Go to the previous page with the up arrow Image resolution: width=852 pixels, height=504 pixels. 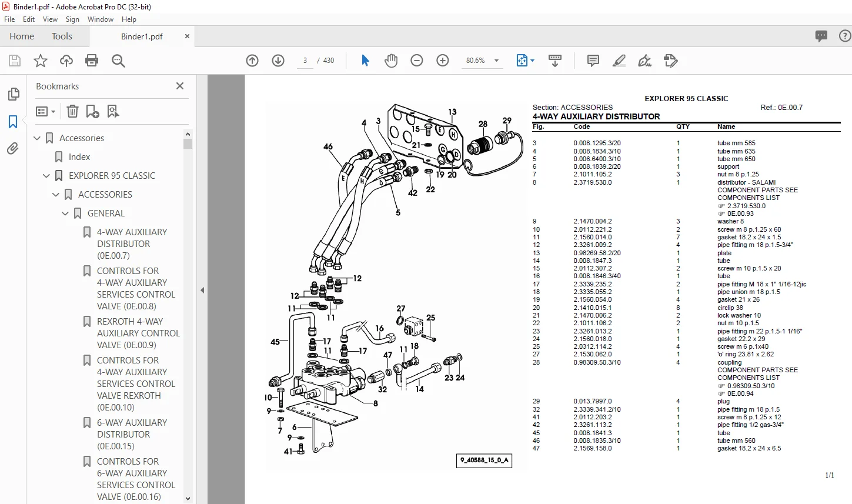[252, 61]
